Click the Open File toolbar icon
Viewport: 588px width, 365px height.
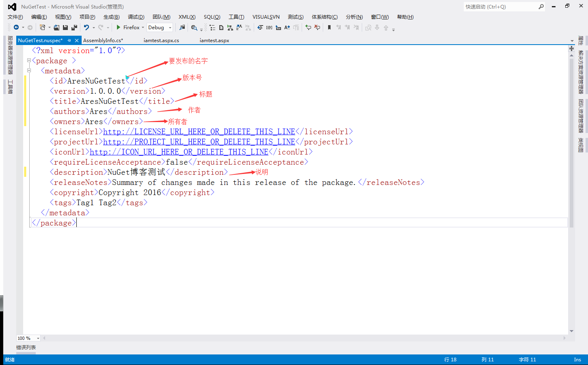coord(56,28)
